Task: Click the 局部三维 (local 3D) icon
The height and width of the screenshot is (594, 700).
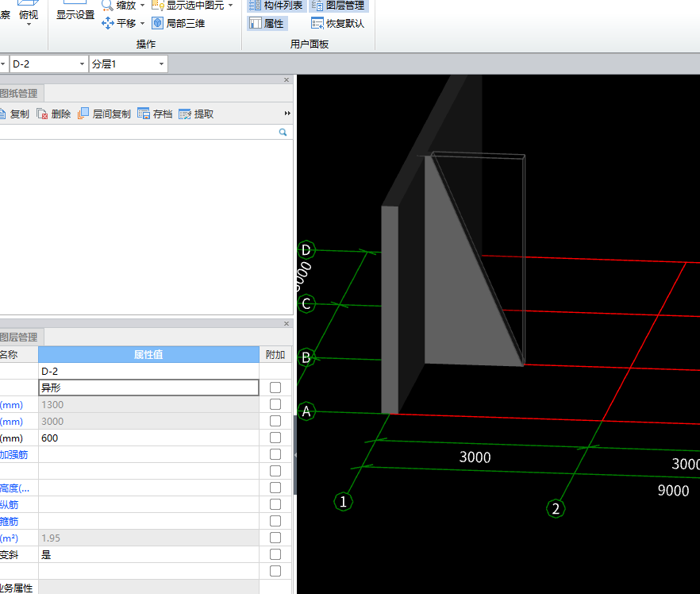Action: pos(157,23)
